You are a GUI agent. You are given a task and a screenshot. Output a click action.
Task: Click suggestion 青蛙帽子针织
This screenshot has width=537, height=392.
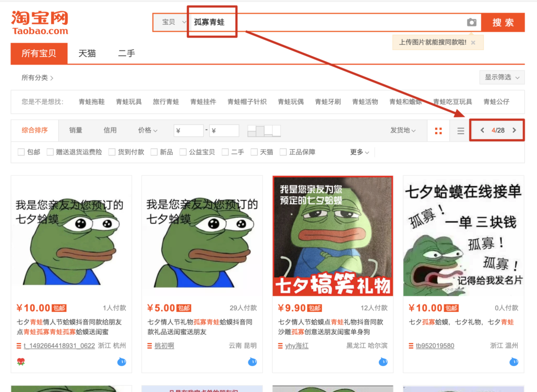pyautogui.click(x=247, y=101)
